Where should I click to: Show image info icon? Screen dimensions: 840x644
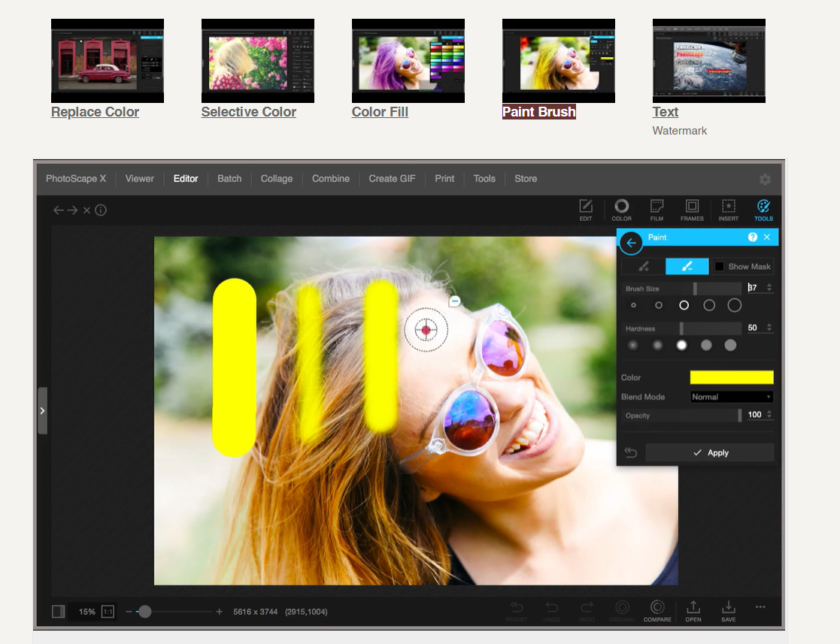(x=101, y=210)
